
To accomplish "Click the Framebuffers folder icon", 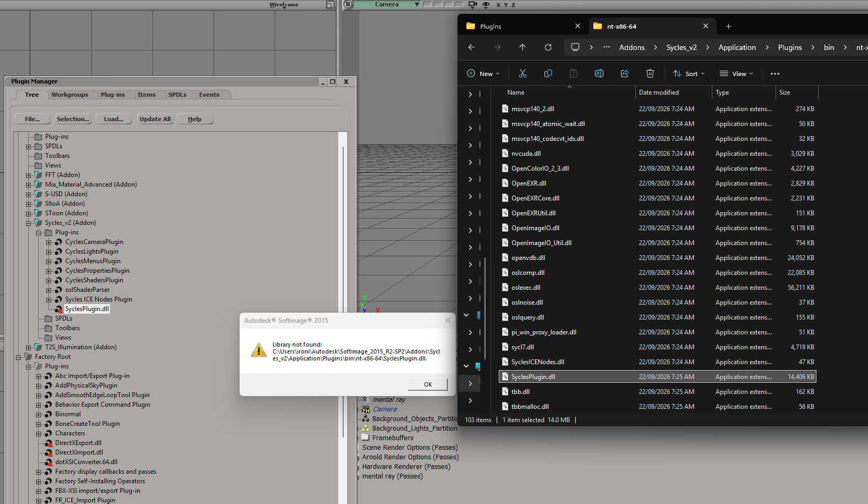I will coord(365,438).
